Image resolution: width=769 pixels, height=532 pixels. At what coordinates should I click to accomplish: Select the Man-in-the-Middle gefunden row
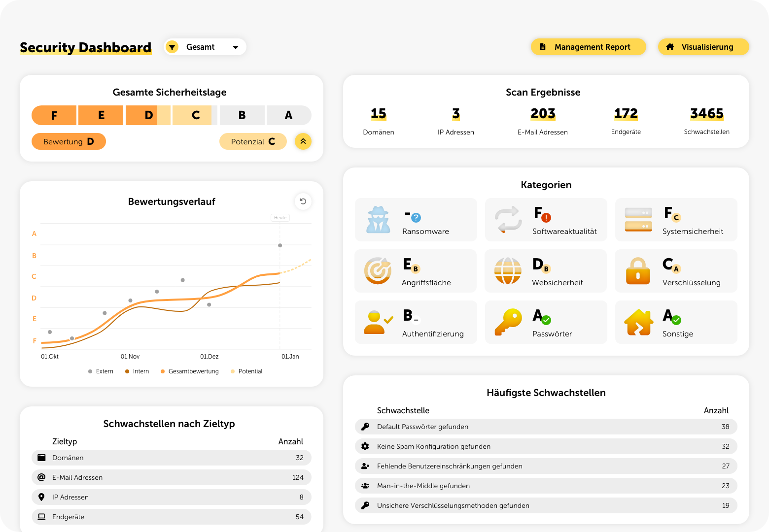pyautogui.click(x=546, y=486)
